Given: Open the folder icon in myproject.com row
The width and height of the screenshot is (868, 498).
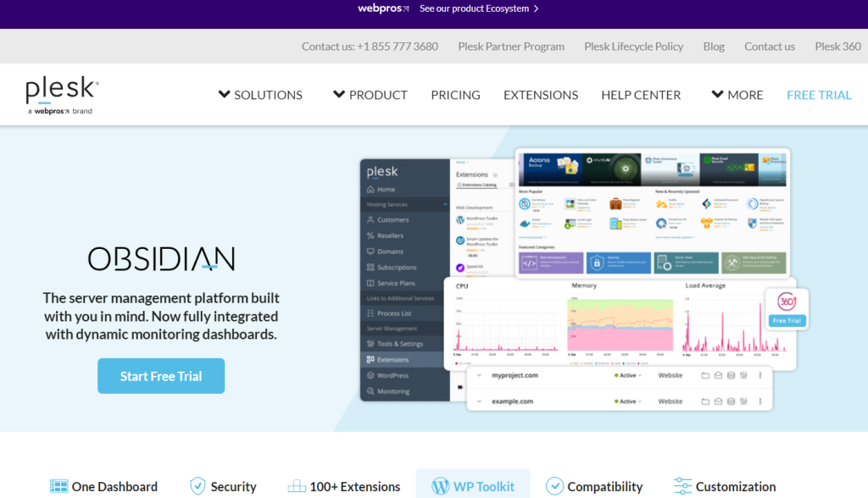Looking at the screenshot, I should tap(705, 375).
